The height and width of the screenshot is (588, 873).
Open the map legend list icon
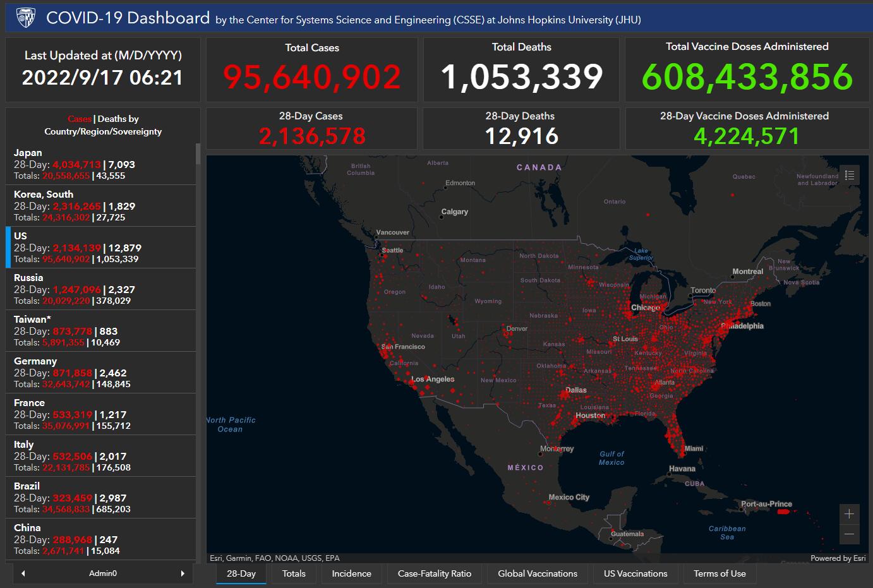(x=850, y=175)
